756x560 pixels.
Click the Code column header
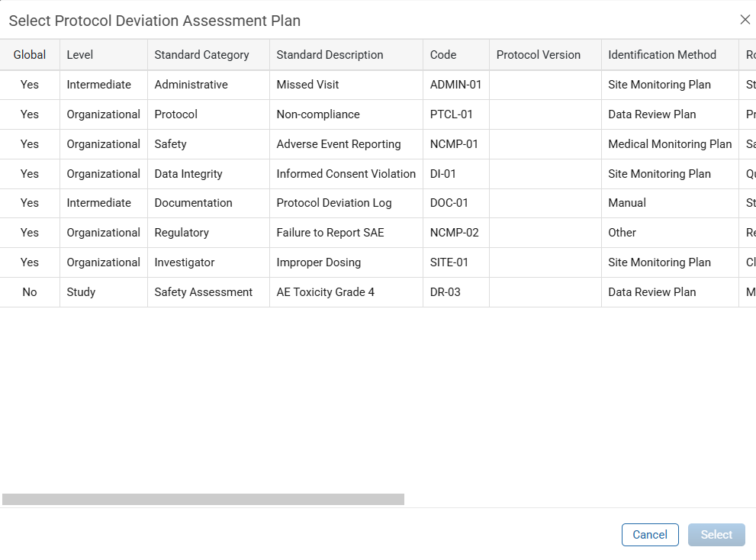[x=456, y=55]
